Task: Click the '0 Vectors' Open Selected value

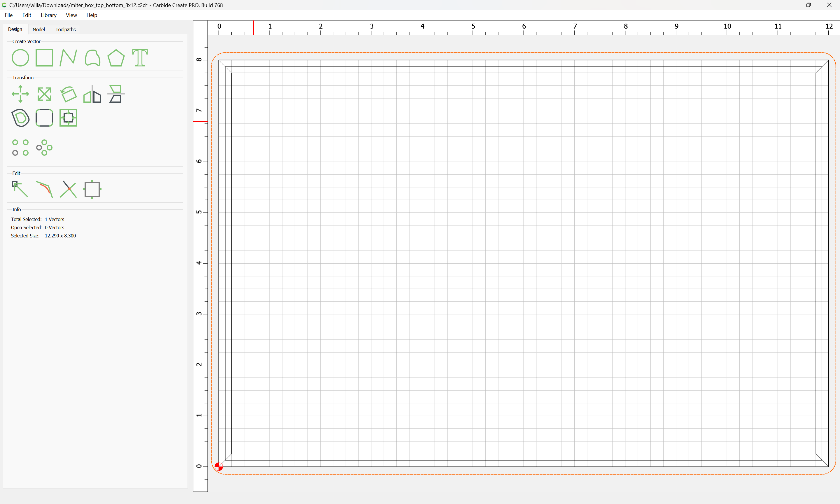Action: point(54,228)
